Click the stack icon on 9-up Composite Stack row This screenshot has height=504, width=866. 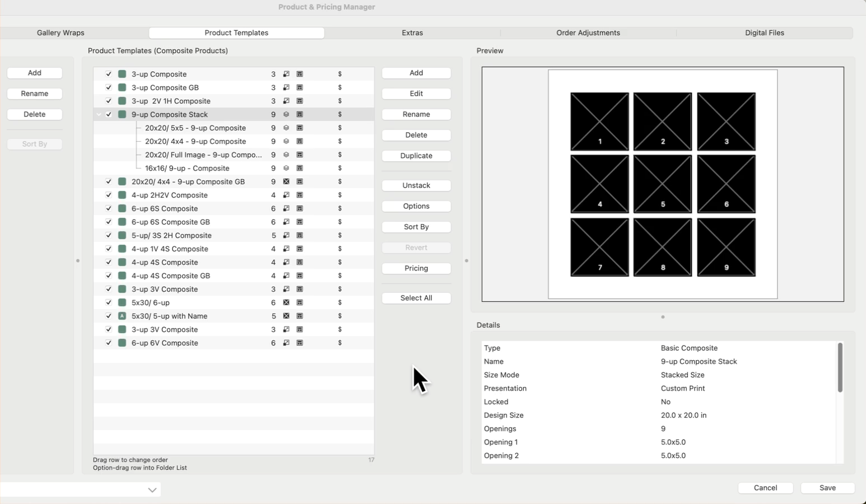click(286, 114)
